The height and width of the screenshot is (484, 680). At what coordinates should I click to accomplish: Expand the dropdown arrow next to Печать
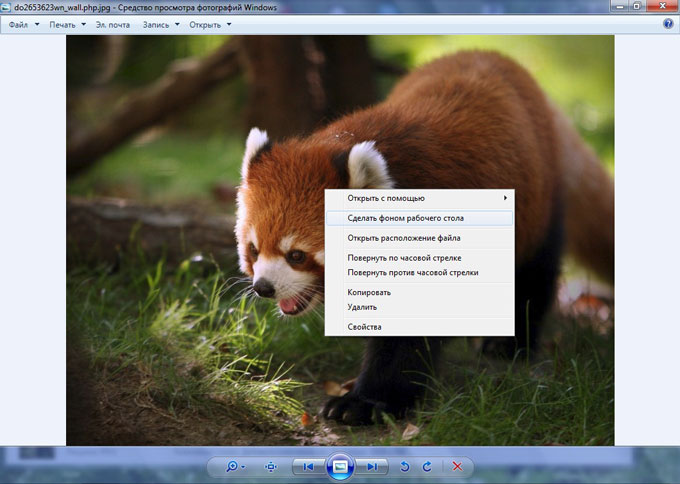click(x=84, y=25)
